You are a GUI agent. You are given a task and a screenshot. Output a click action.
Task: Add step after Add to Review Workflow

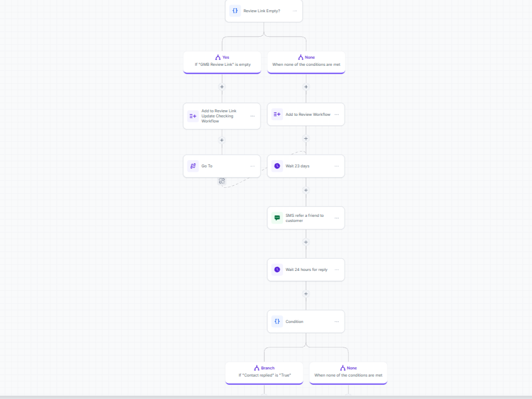pos(306,138)
